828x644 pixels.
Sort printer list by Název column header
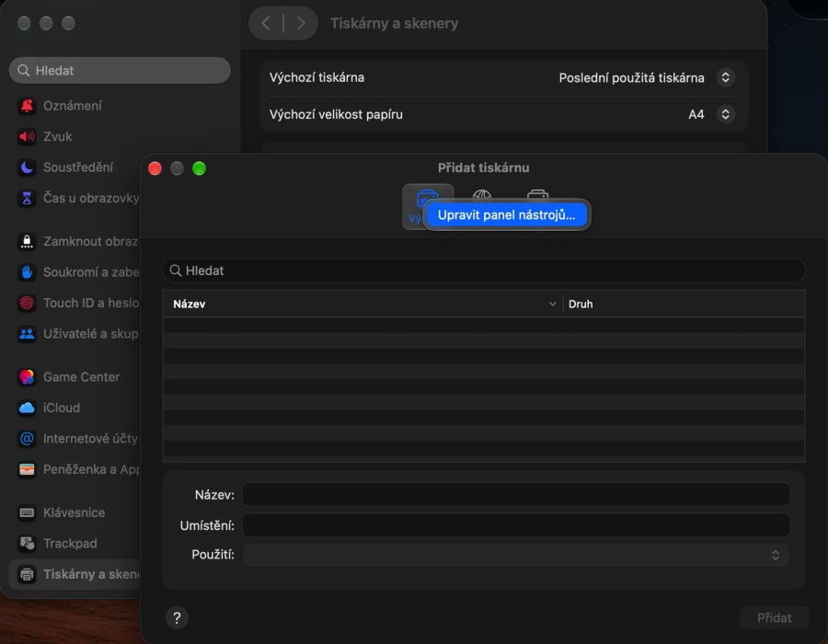point(362,304)
